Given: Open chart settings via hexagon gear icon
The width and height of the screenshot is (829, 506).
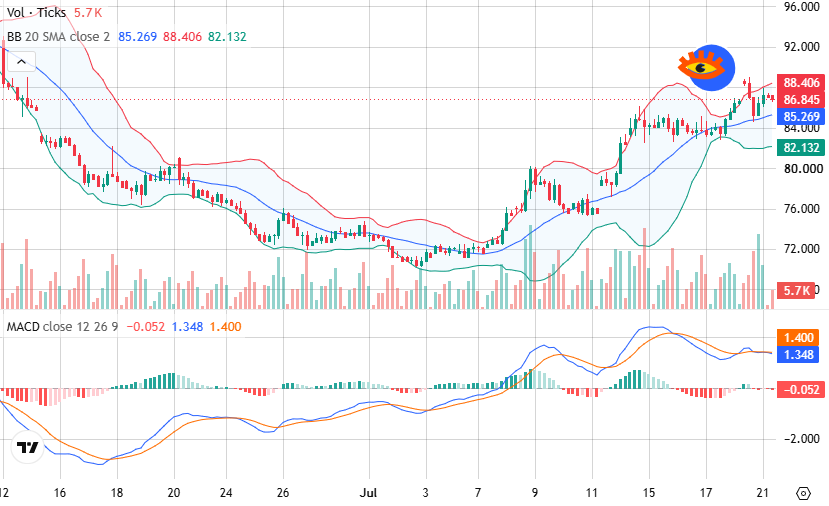Looking at the screenshot, I should [x=803, y=493].
